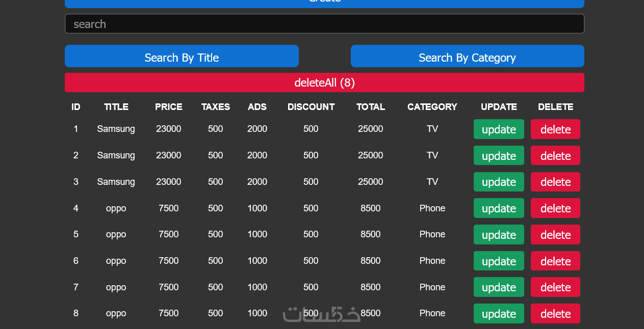Update the oppo product with ID 6
644x329 pixels.
click(499, 261)
